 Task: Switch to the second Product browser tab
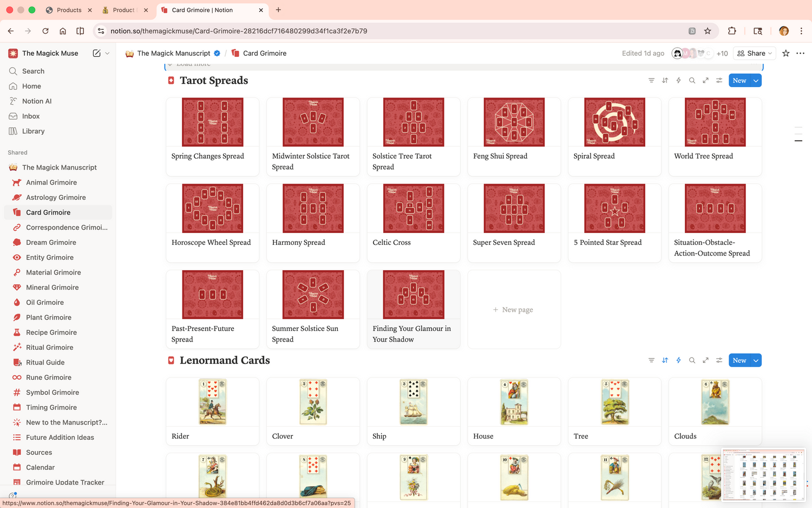(x=125, y=10)
